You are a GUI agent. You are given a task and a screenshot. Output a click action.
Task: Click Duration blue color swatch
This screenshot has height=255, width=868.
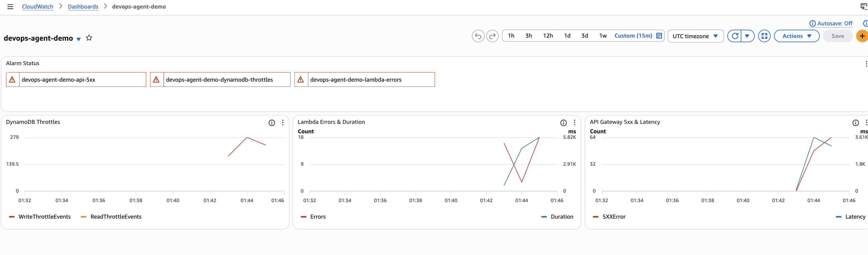click(x=544, y=217)
